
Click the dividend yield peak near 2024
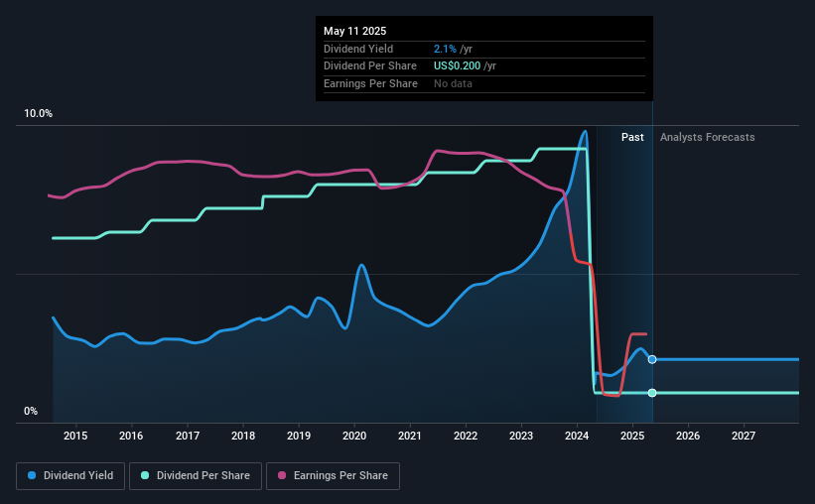(585, 132)
